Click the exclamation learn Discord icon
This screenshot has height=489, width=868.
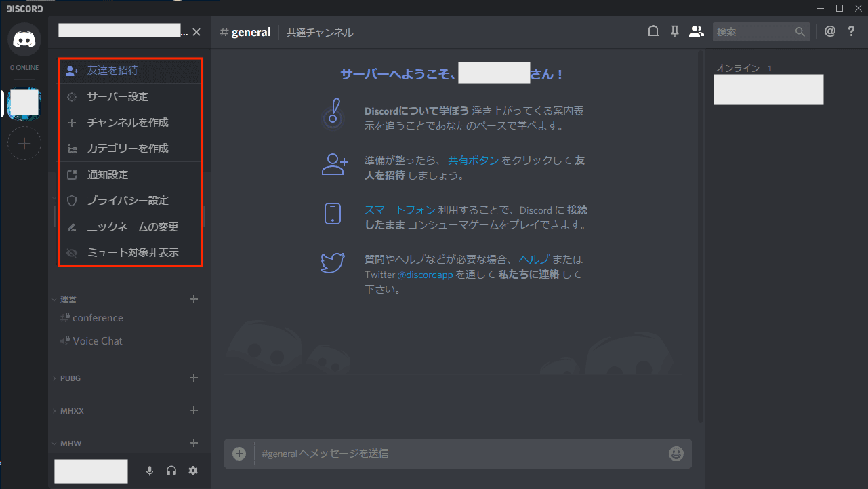pyautogui.click(x=332, y=113)
